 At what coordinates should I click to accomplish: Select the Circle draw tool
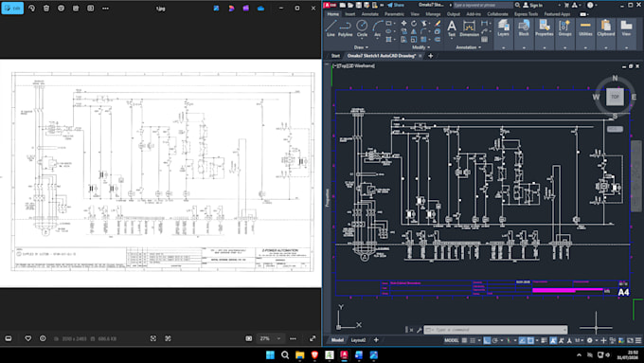pyautogui.click(x=362, y=27)
